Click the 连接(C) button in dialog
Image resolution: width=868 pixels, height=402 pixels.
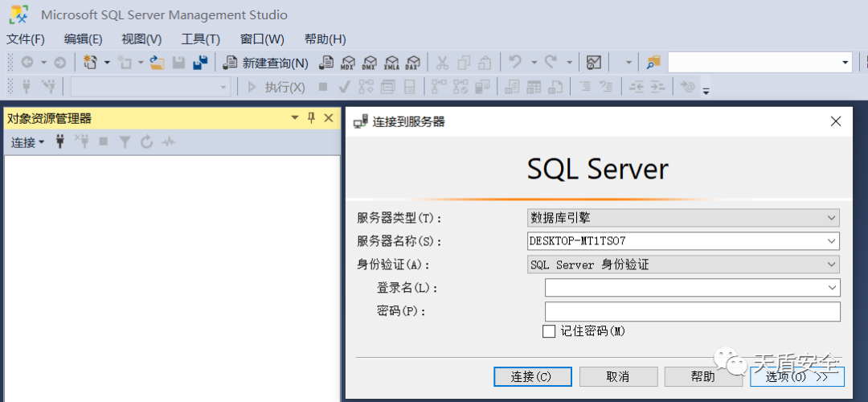coord(531,376)
